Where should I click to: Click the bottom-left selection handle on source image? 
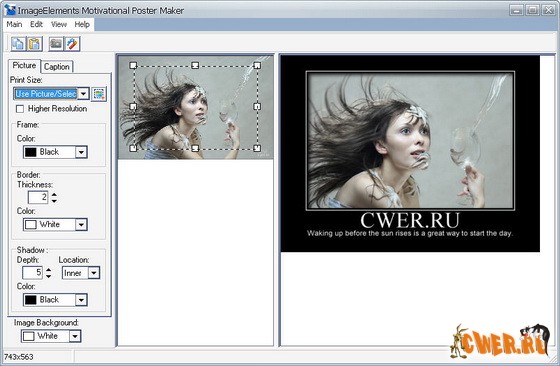point(133,148)
